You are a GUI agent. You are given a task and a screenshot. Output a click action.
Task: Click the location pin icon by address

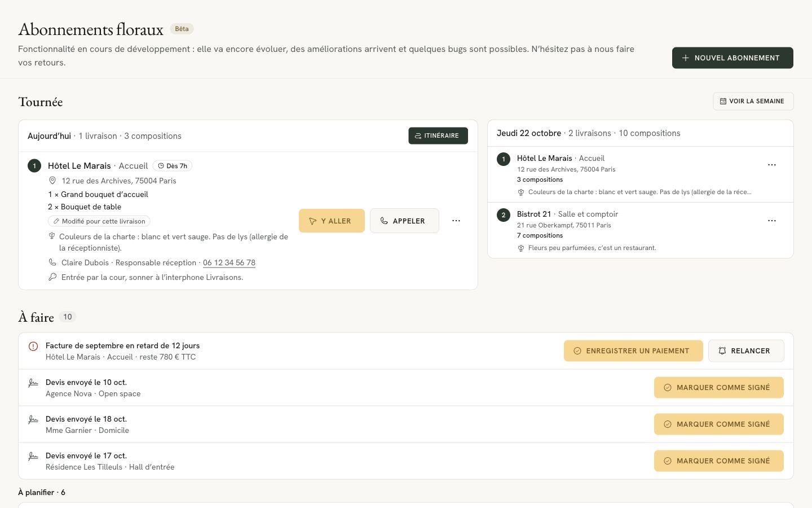[x=52, y=181]
